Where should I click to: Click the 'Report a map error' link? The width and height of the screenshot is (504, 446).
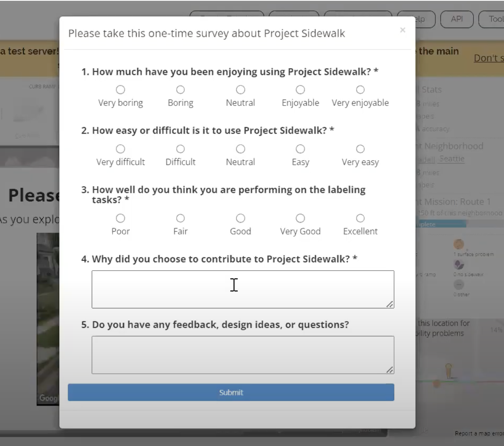pos(478,433)
